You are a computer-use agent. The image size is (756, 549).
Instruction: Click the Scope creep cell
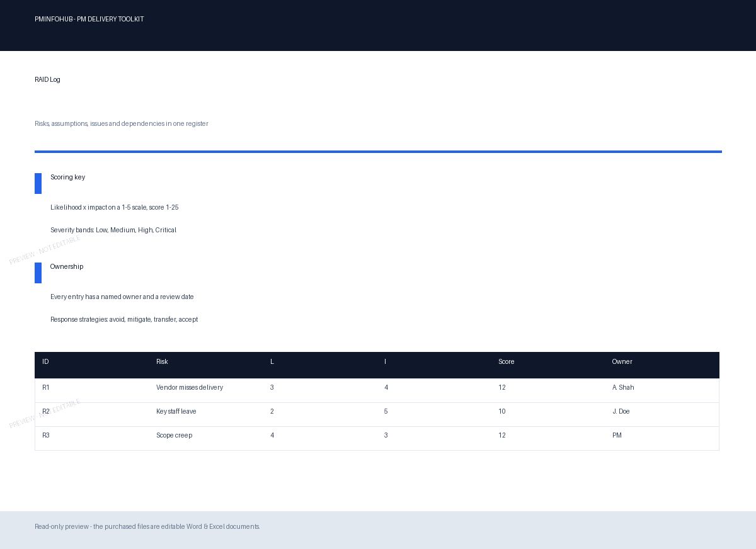(174, 435)
